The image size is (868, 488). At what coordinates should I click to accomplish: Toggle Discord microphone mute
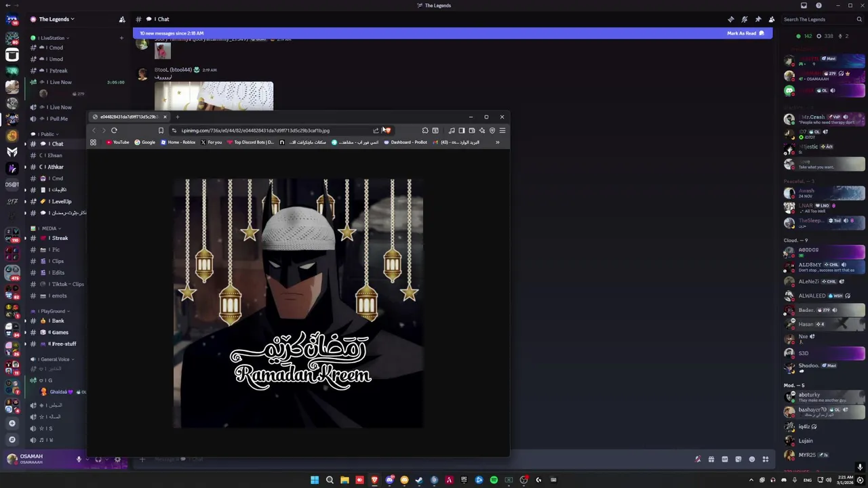click(x=79, y=460)
